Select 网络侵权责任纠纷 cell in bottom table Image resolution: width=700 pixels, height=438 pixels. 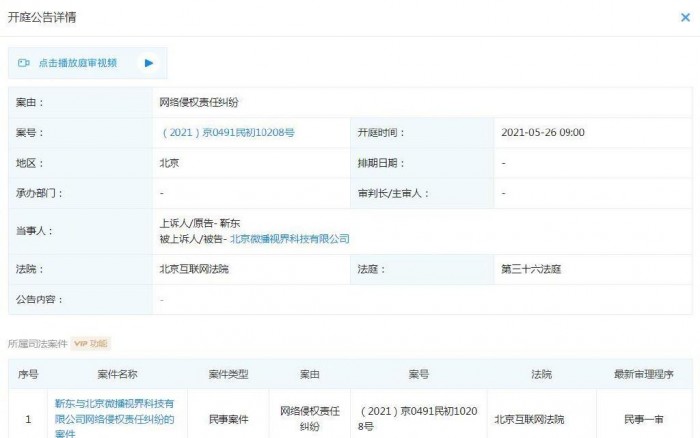coord(310,418)
